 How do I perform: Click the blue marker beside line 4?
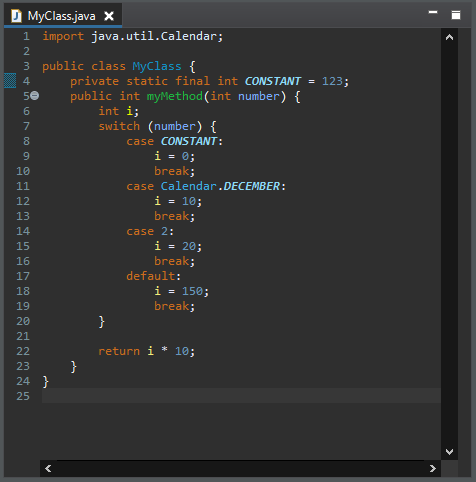tap(10, 81)
